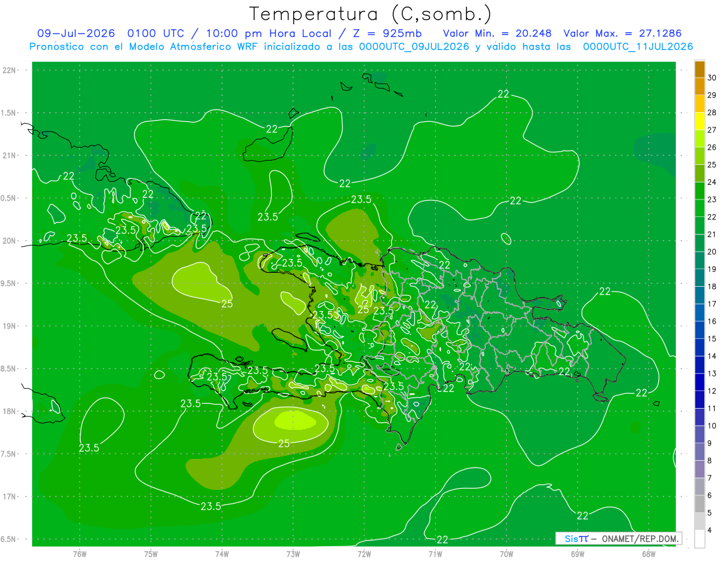The width and height of the screenshot is (728, 562).
Task: Click the "68W" longitude axis label
Action: coord(648,554)
